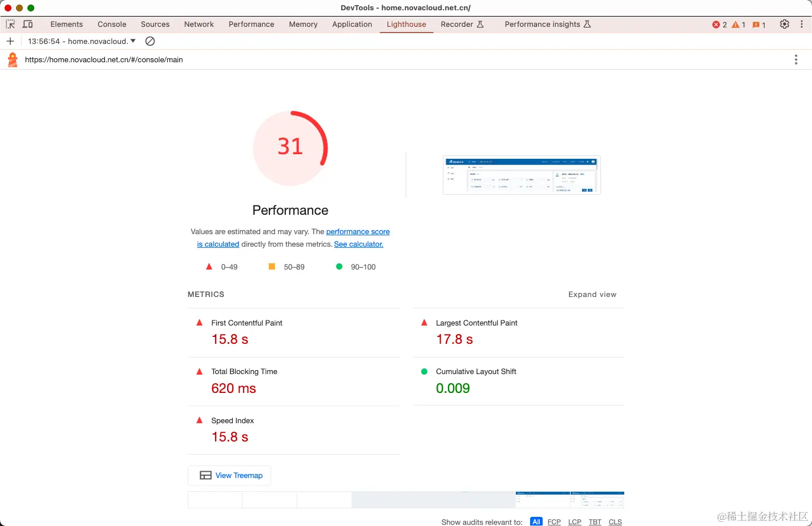Viewport: 812px width, 526px height.
Task: Clear all reports with the circle-slash icon
Action: (x=150, y=41)
